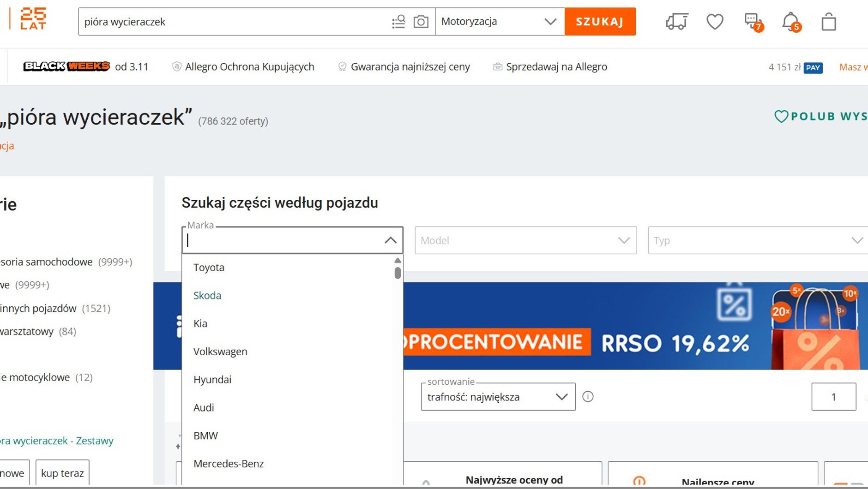The width and height of the screenshot is (868, 489).
Task: Open the sortowanie trafność dropdown
Action: [x=498, y=397]
